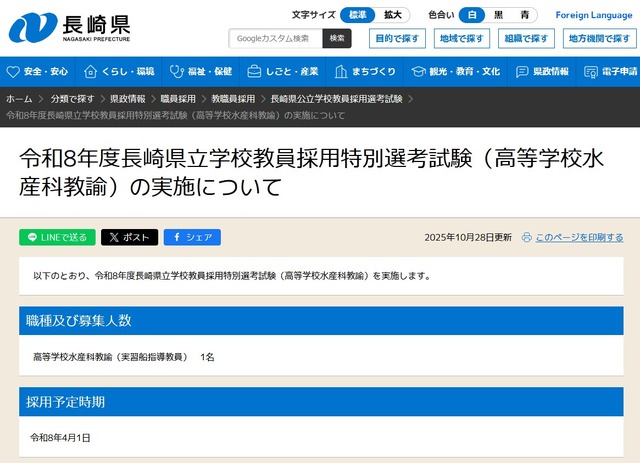This screenshot has height=463, width=640.
Task: Click the LINE logo in the share button
Action: 32,237
